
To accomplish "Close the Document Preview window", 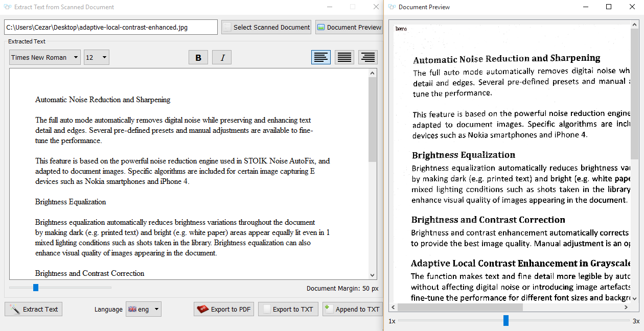I will coord(632,7).
